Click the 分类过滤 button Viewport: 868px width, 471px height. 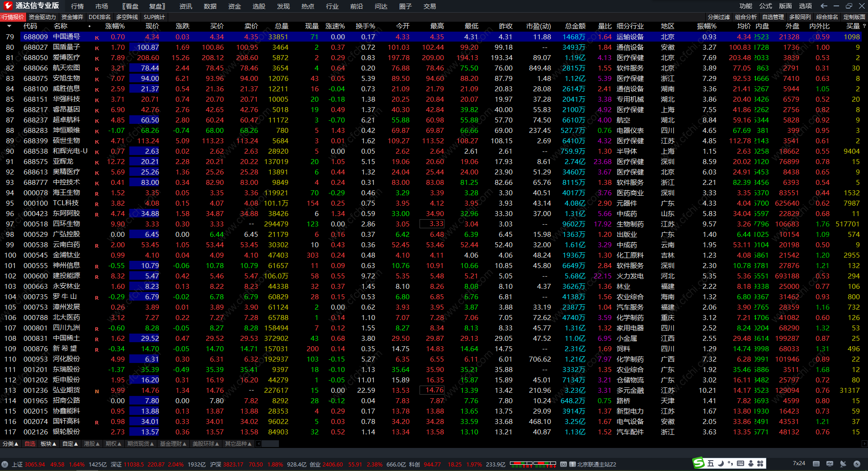coord(719,17)
